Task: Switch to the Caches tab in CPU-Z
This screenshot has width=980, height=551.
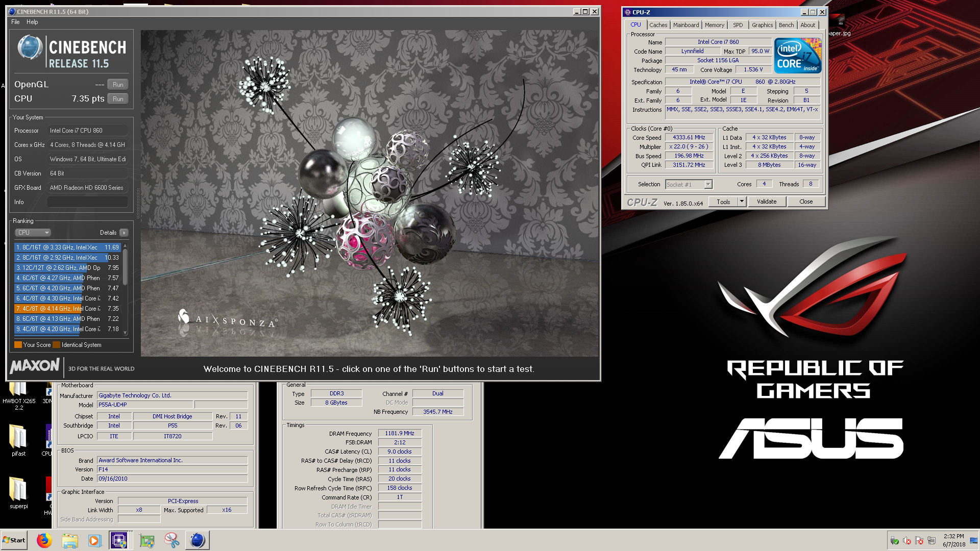Action: (658, 25)
